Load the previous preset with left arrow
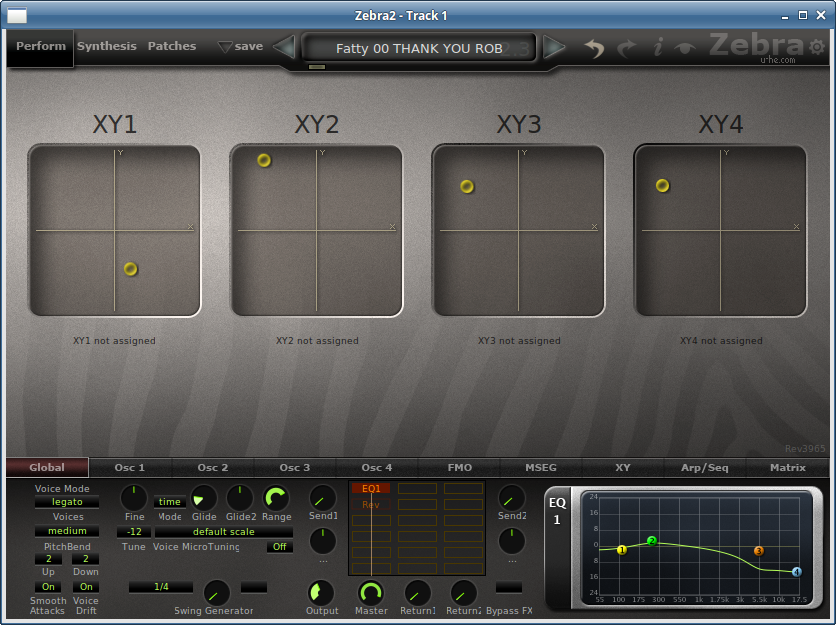This screenshot has height=625, width=836. coord(284,47)
